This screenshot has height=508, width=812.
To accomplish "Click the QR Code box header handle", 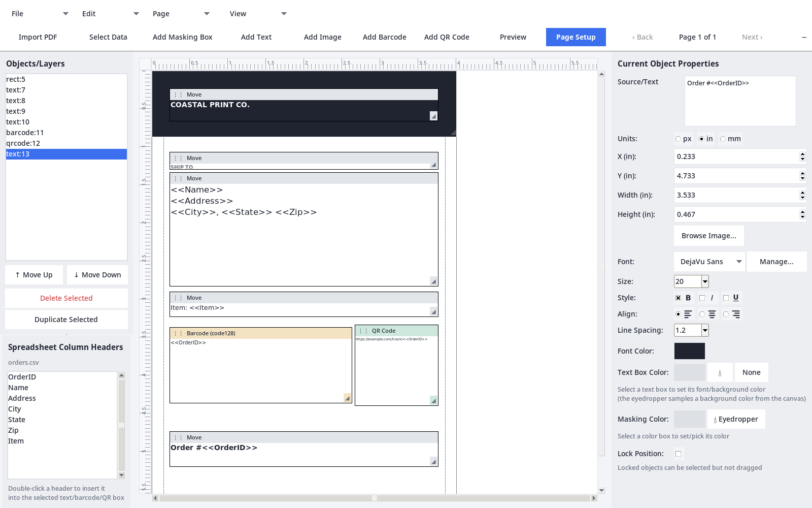I will point(396,331).
